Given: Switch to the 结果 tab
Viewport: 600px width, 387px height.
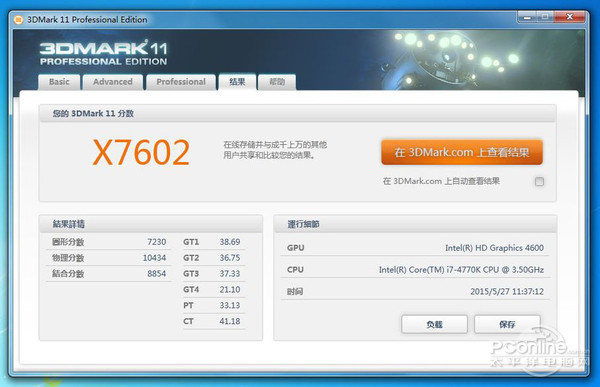Looking at the screenshot, I should point(237,82).
